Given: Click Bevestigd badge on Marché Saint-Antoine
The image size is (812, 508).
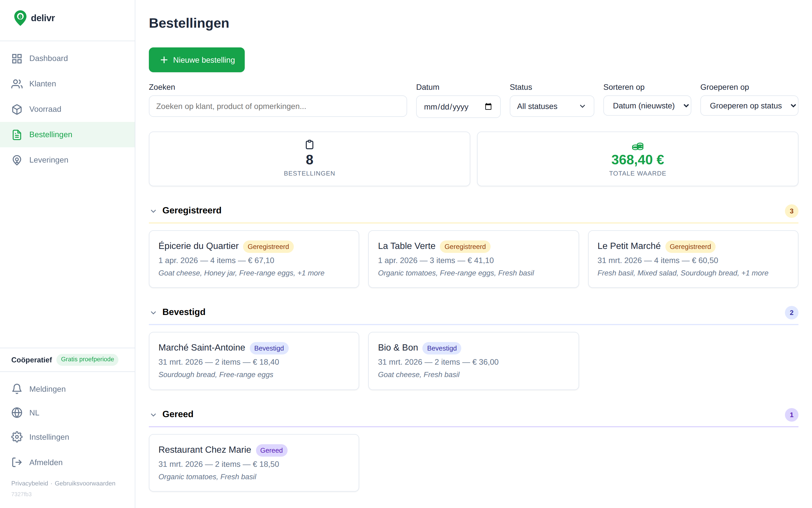Looking at the screenshot, I should point(269,348).
